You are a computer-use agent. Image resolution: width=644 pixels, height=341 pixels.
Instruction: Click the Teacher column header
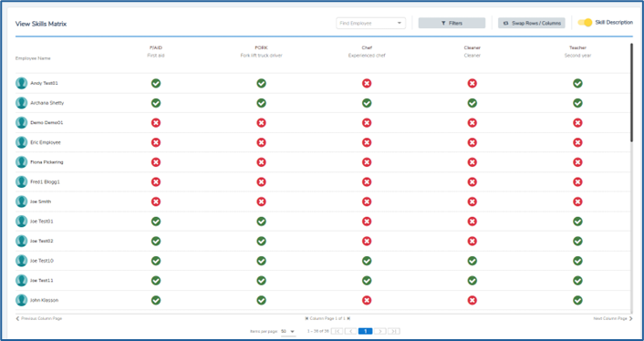[x=578, y=47]
